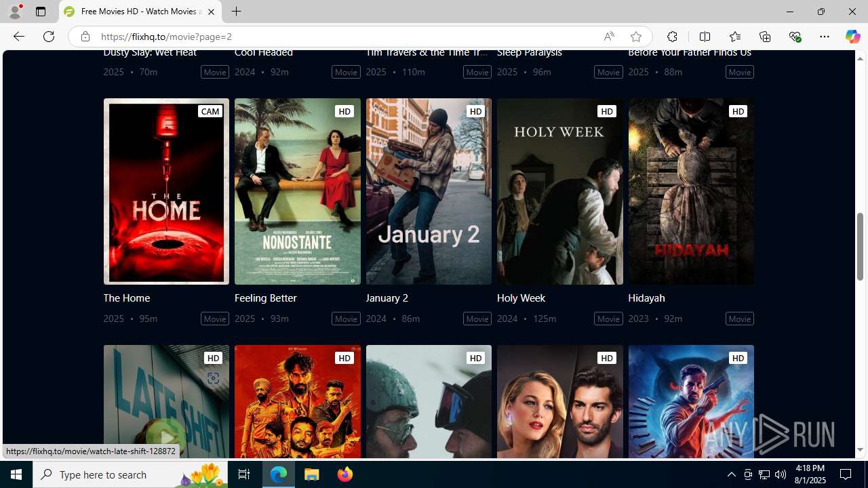Close the Free Movies HD tab
The width and height of the screenshot is (868, 488).
tap(211, 12)
